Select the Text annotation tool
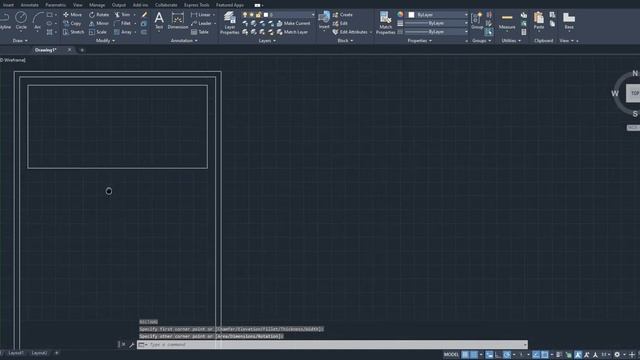Image resolution: width=640 pixels, height=360 pixels. pos(159,20)
